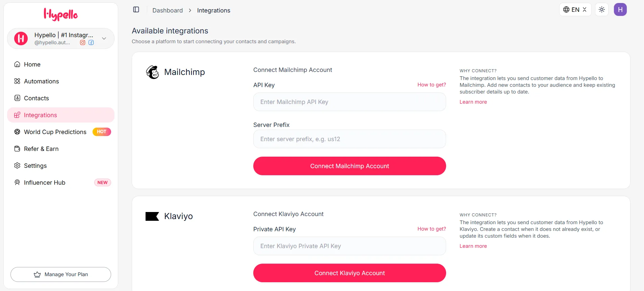Expand the account switcher chevron
The image size is (644, 291).
click(104, 38)
